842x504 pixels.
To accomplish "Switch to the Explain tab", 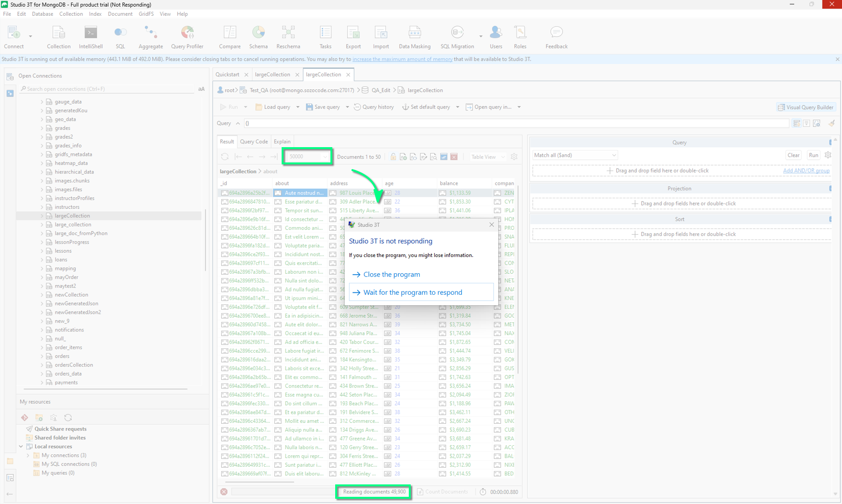I will pos(282,141).
